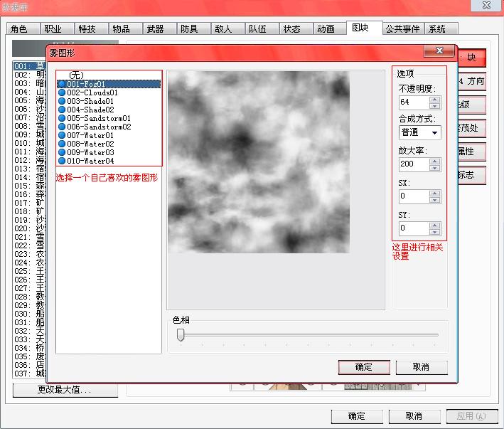504x429 pixels.
Task: Click database window 确定 button
Action: click(x=357, y=416)
